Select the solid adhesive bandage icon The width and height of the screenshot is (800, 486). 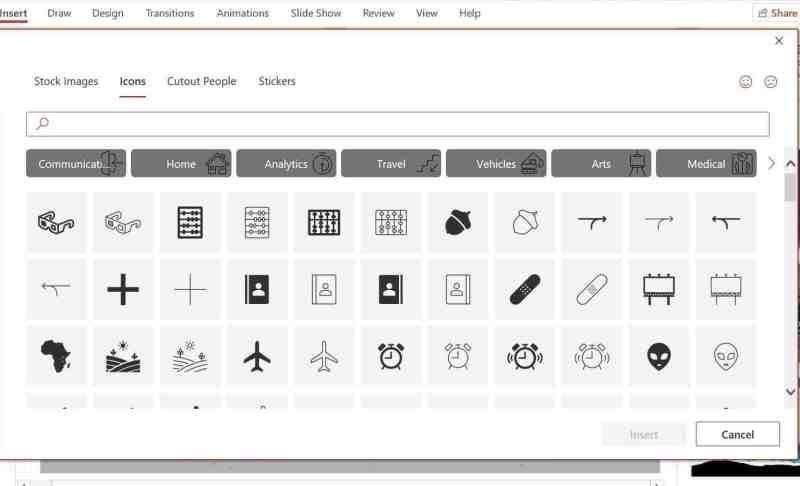[524, 289]
